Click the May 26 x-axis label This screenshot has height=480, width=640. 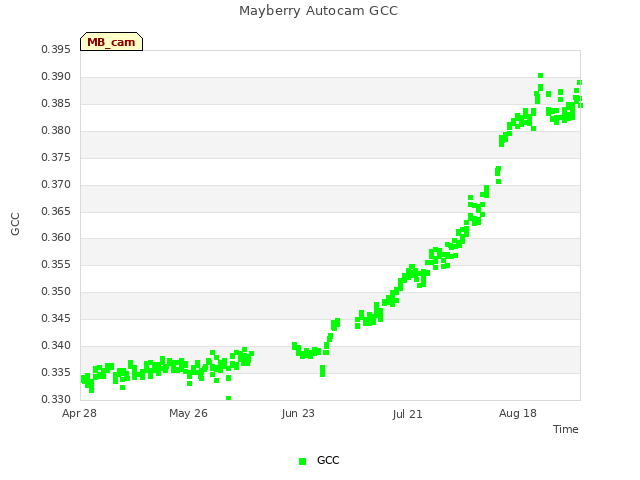point(188,413)
